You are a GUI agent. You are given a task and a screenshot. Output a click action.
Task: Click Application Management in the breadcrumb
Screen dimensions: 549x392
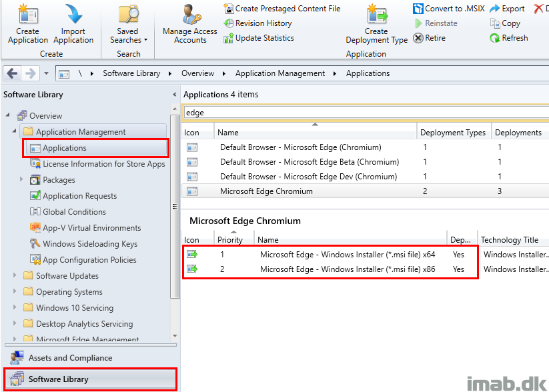pos(280,73)
